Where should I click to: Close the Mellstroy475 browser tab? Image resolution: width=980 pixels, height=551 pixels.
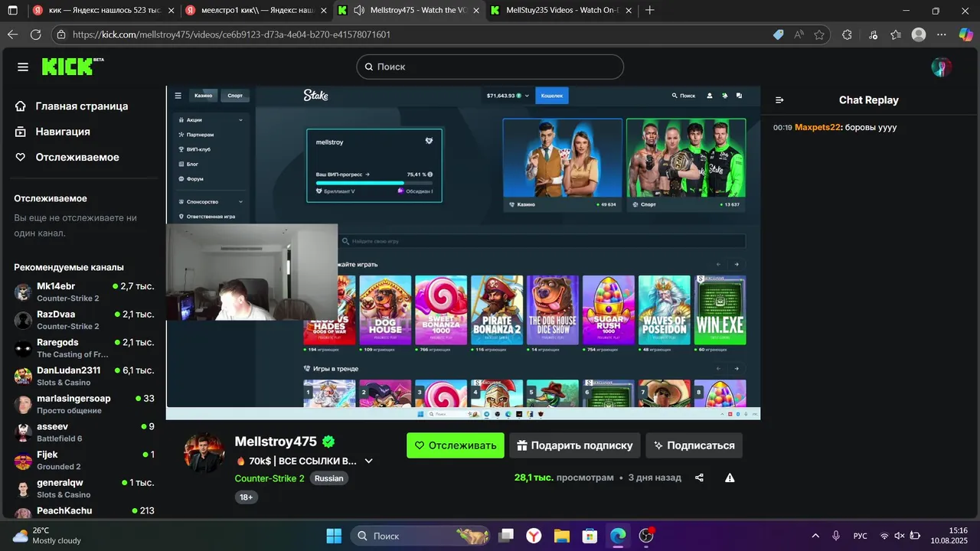(476, 11)
